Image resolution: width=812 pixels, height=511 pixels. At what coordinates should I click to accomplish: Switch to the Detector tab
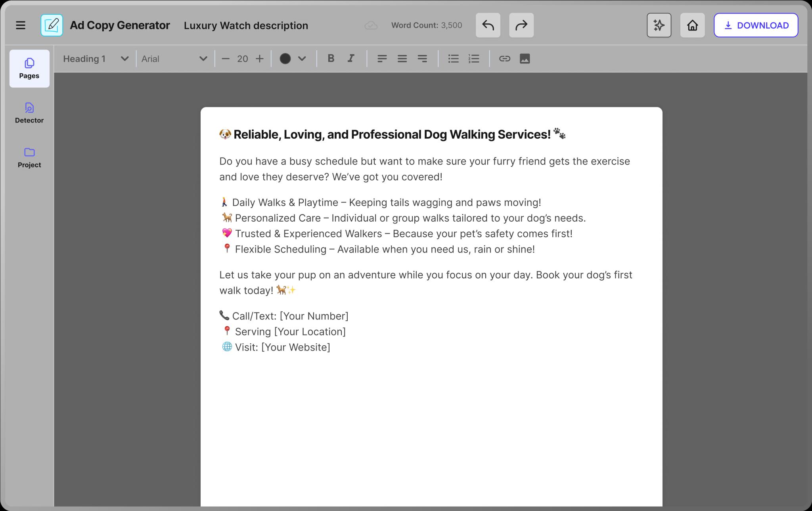[29, 113]
